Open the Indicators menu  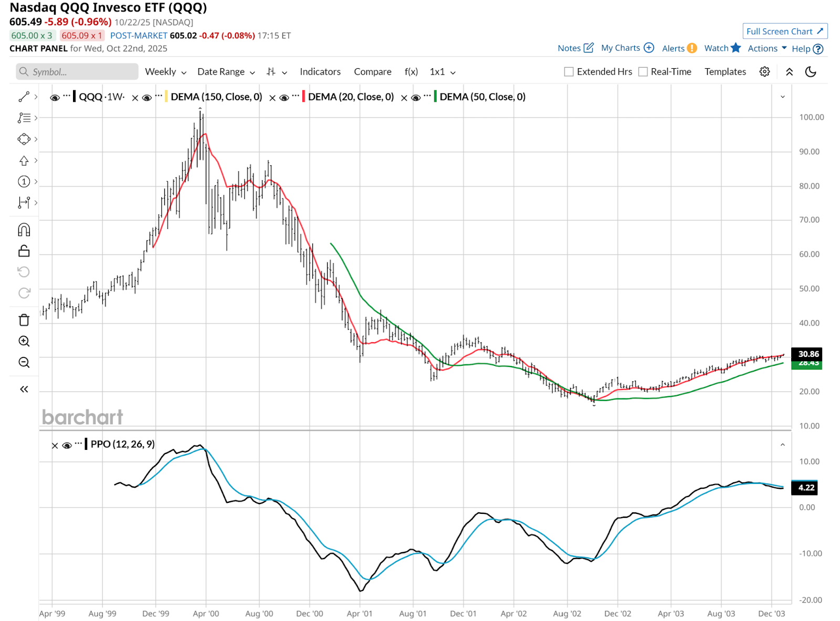click(320, 72)
